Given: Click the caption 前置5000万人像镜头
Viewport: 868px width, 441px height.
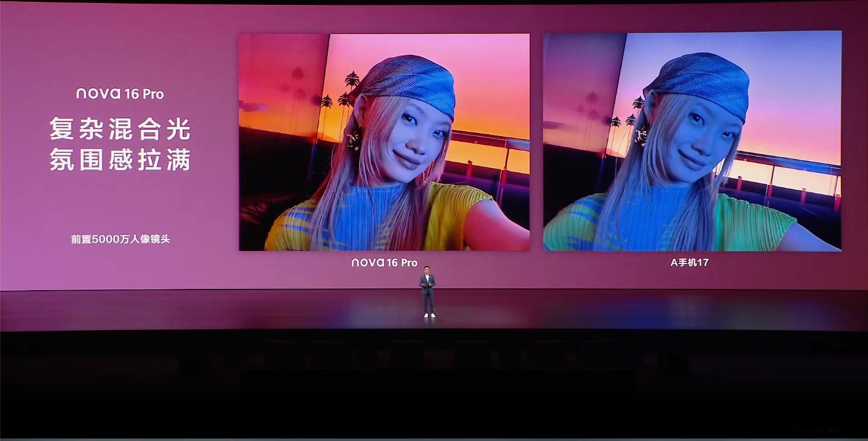Looking at the screenshot, I should 120,239.
